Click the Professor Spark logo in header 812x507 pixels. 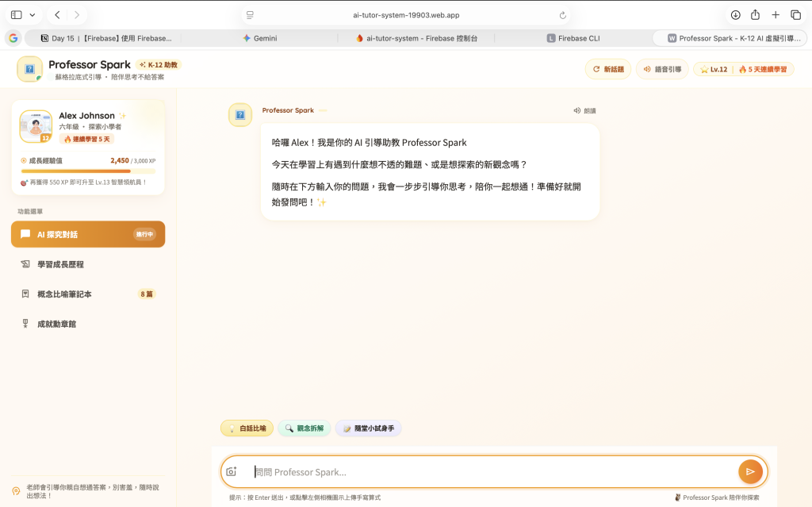click(x=29, y=69)
